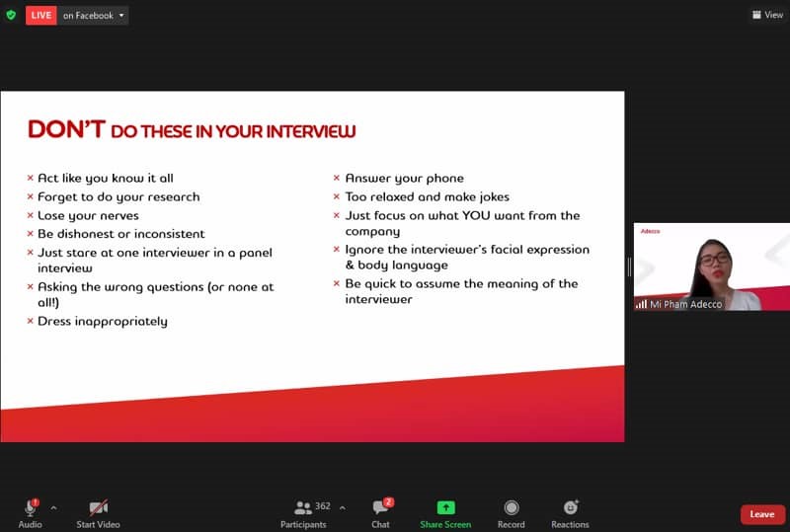Image resolution: width=790 pixels, height=532 pixels.
Task: Open the Reactions emoji picker
Action: coord(570,507)
